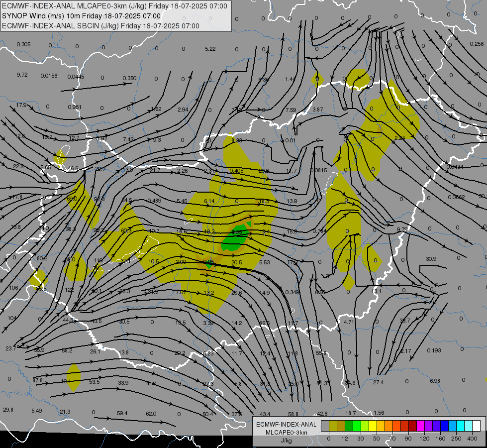Click the map value '87.8'
This screenshot has height=448, width=487.
tap(37, 380)
